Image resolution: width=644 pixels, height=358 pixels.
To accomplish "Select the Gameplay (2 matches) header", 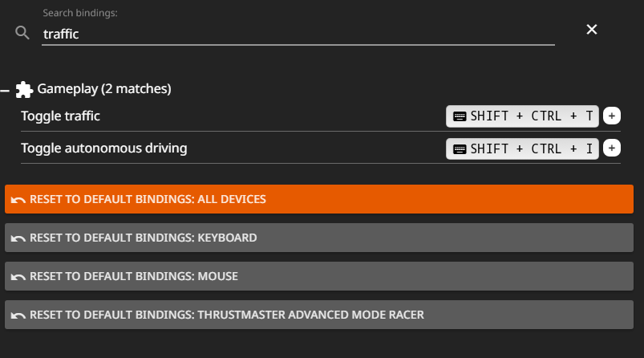I will point(104,88).
